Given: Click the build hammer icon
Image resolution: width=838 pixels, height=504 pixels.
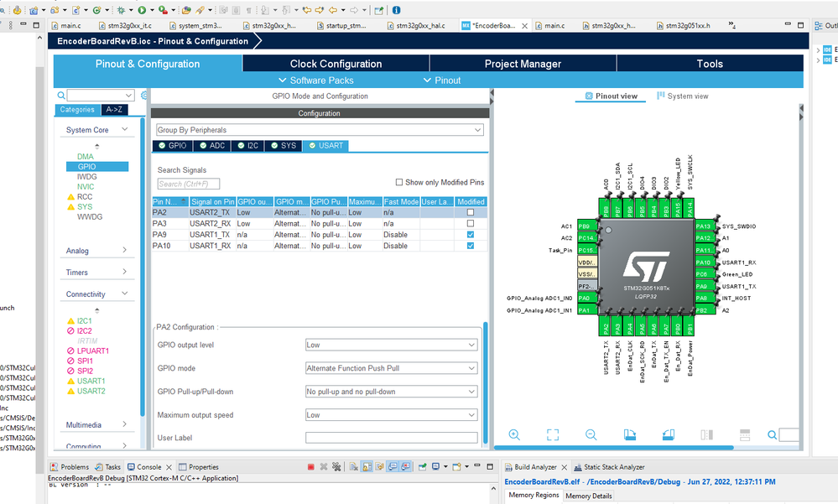Looking at the screenshot, I should (18, 10).
